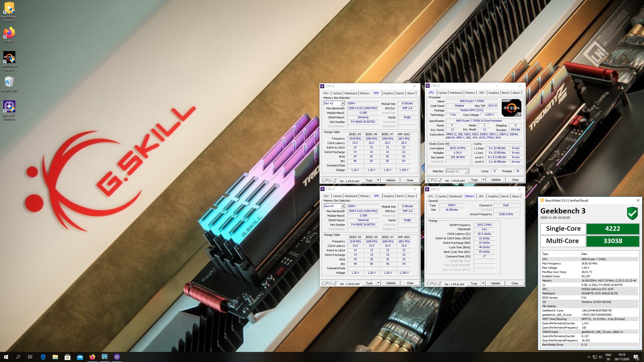This screenshot has height=362, width=644.
Task: Click Tools button in Slot #4 window
Action: click(x=369, y=283)
